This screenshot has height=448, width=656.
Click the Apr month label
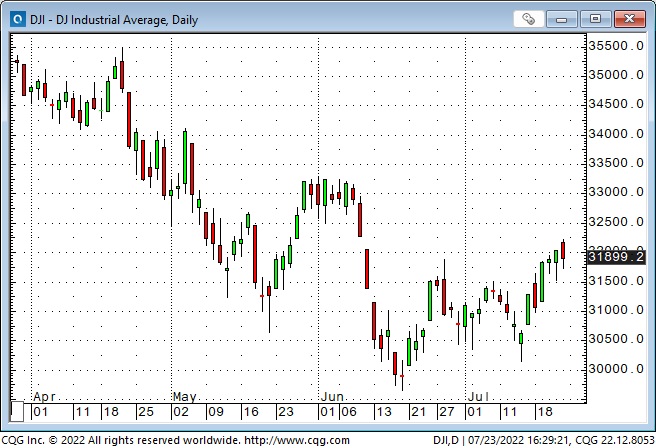(44, 397)
